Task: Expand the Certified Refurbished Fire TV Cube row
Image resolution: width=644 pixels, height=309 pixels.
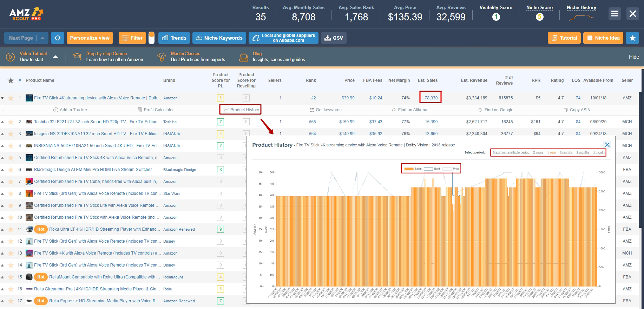Action: click(x=2, y=182)
